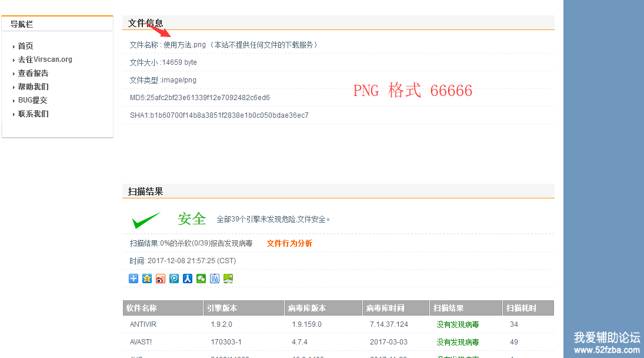This screenshot has width=644, height=358.
Task: Select the AVAST! row name
Action: click(x=141, y=342)
